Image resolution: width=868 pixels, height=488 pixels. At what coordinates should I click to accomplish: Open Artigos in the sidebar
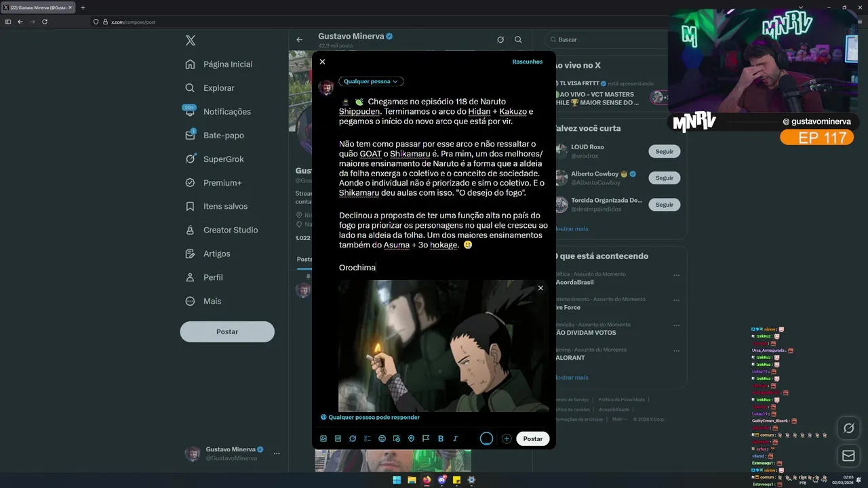[208, 253]
